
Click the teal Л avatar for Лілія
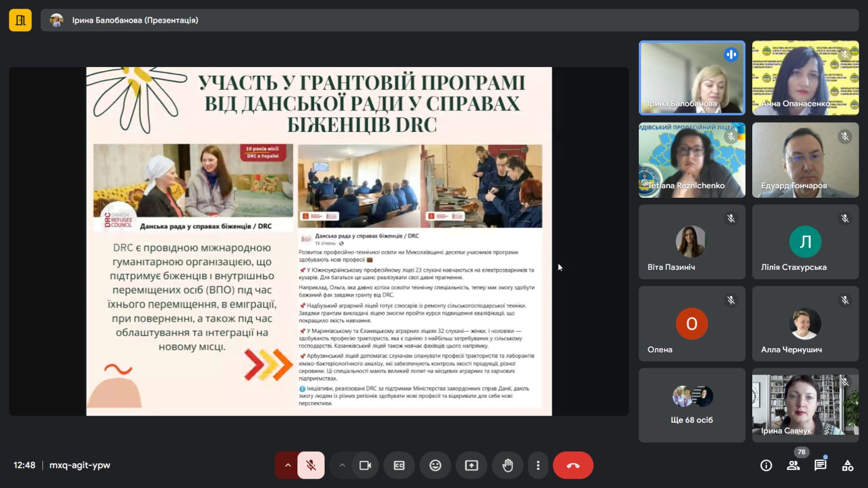(x=806, y=242)
